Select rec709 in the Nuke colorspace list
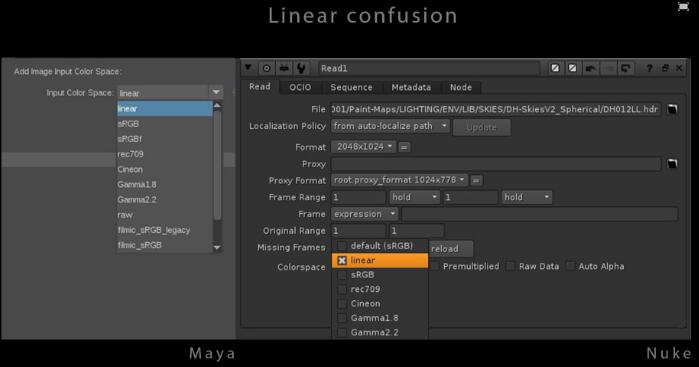The image size is (699, 367). coord(380,289)
